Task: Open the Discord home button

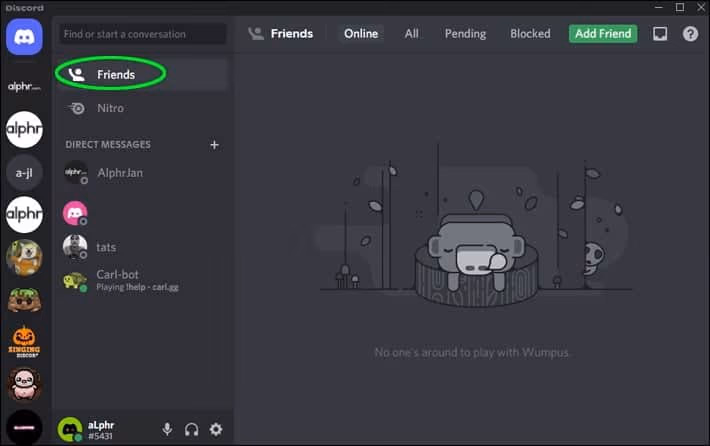Action: pos(24,37)
